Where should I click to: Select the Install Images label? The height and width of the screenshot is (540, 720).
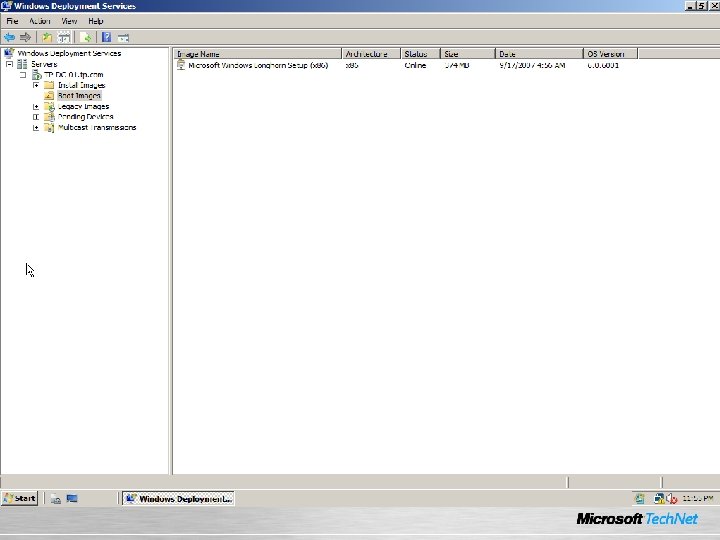(x=81, y=85)
